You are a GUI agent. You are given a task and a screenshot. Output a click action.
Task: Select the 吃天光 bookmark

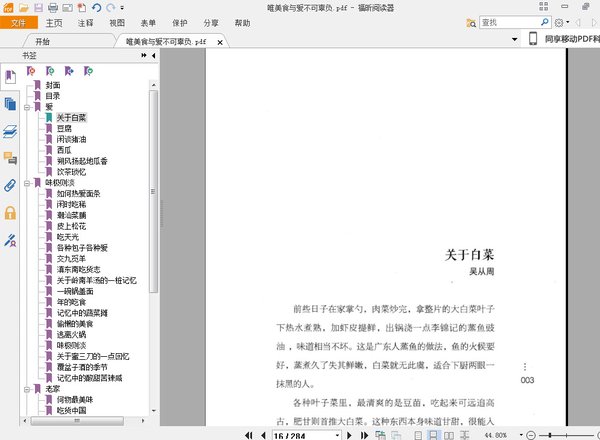point(68,237)
